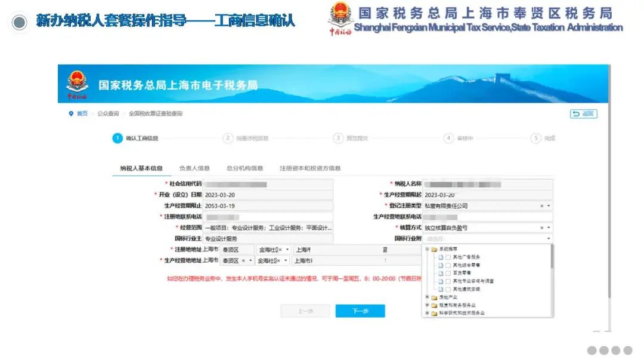Switch to the 负责人信息 tab
Screen dimensions: 644x363
194,168
